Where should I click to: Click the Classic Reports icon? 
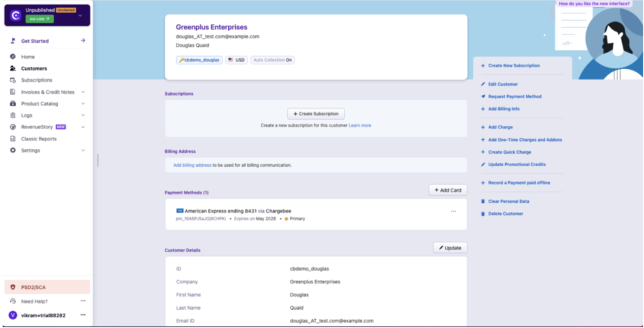[13, 139]
